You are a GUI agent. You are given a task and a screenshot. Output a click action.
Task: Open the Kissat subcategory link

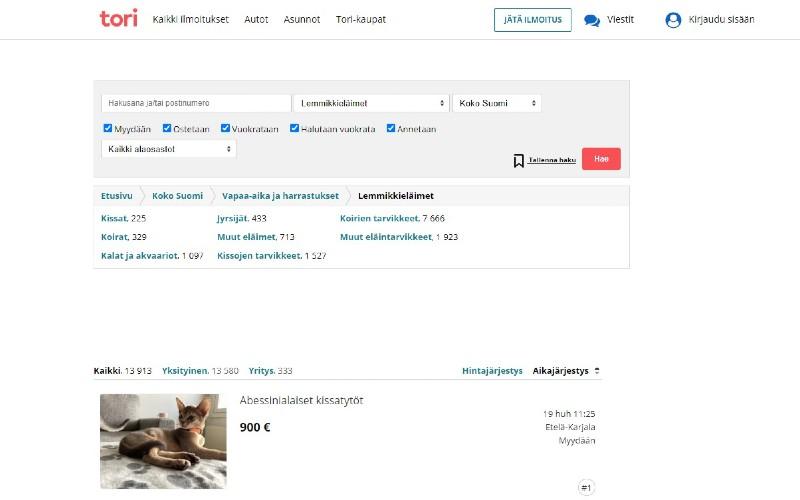[114, 218]
